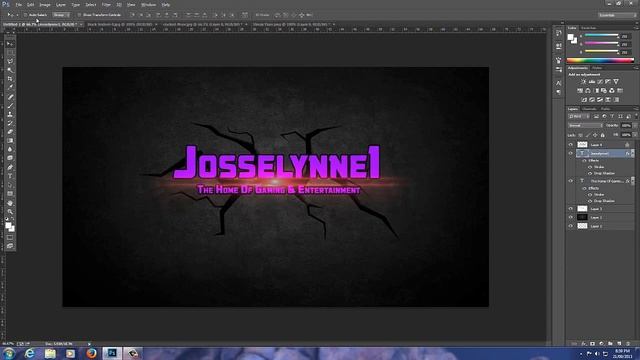Add a Curves adjustment
640x360 pixels.
tap(600, 82)
